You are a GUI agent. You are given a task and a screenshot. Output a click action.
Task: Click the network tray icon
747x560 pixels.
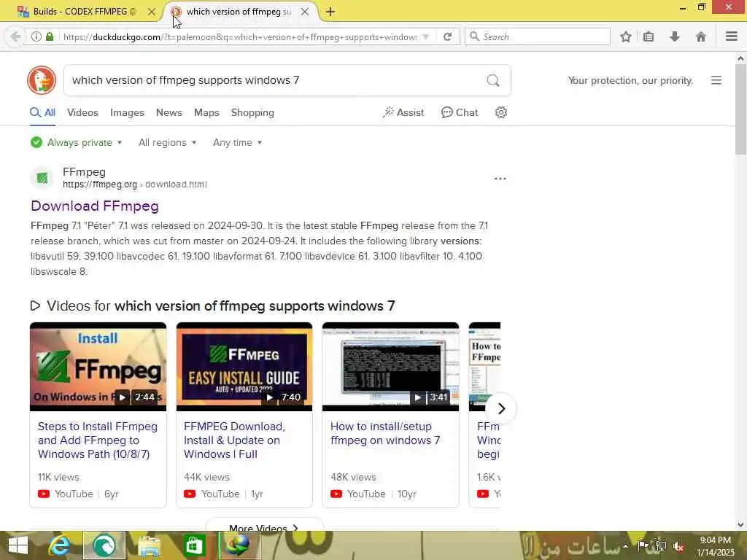661,546
